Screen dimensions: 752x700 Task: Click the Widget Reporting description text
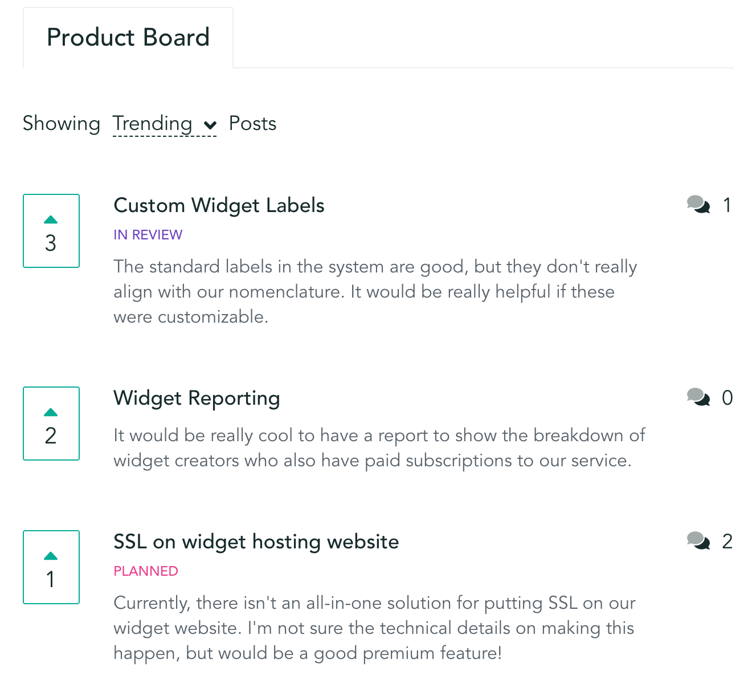coord(379,448)
